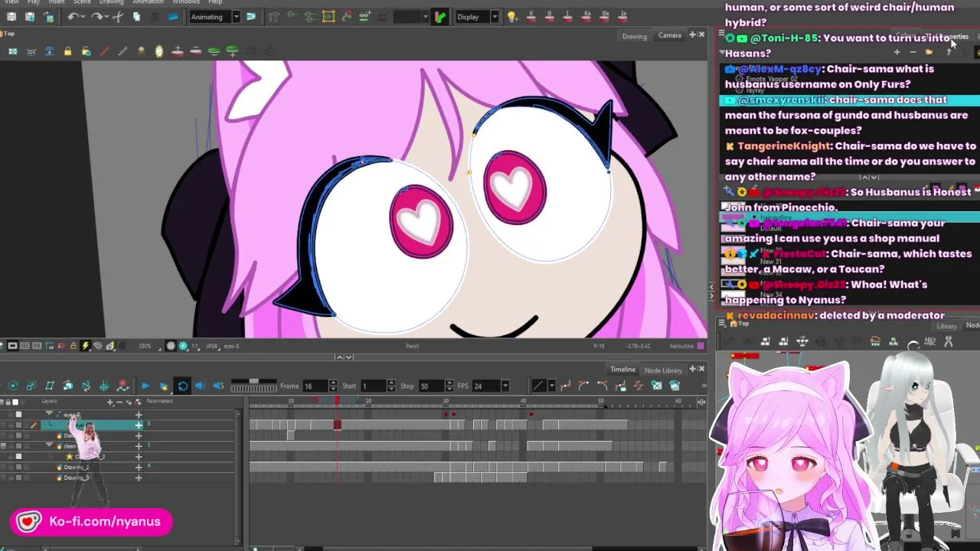Click the padlock icon in Camera view toolbar
Screen dimensions: 980x551
coord(67,51)
